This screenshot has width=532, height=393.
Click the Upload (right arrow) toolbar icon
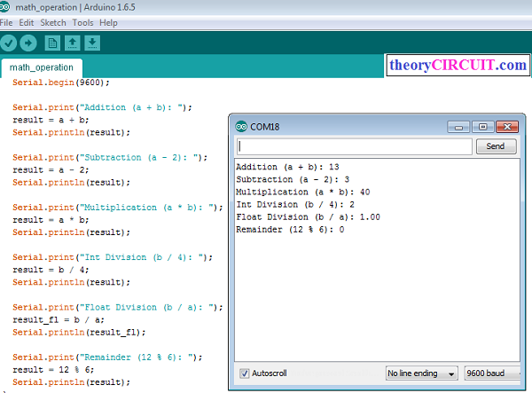pyautogui.click(x=28, y=43)
